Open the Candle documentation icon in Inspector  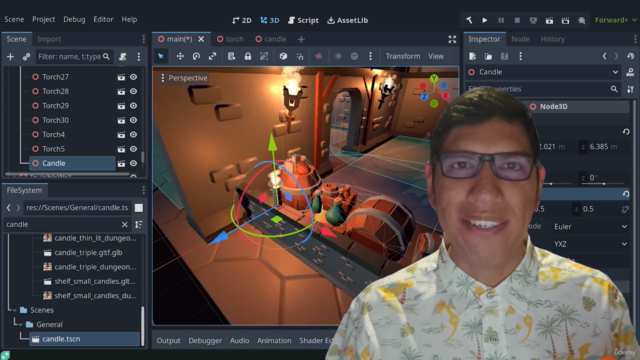coord(630,72)
